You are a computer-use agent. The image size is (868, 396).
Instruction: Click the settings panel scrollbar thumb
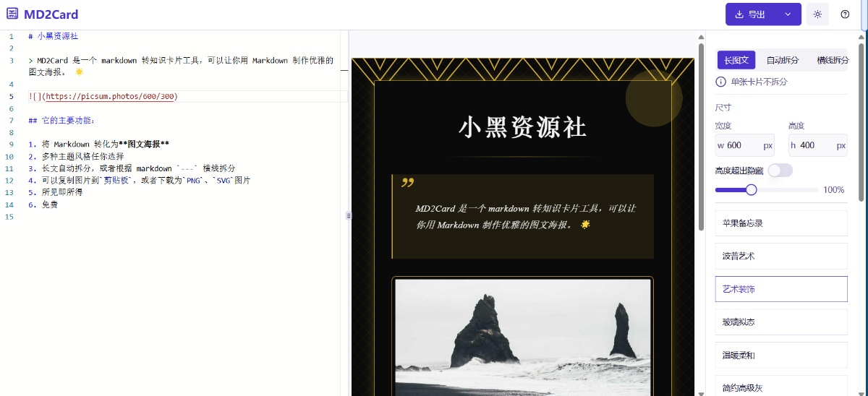tap(861, 121)
